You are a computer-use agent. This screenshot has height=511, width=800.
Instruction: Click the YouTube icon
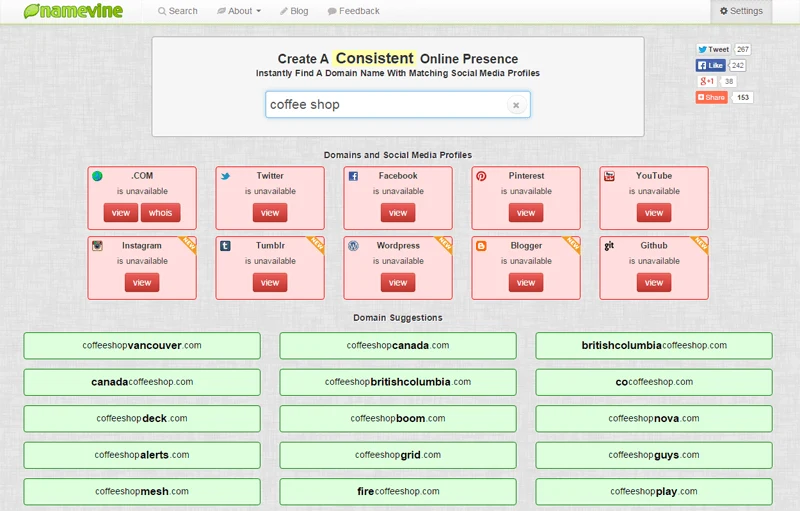609,176
